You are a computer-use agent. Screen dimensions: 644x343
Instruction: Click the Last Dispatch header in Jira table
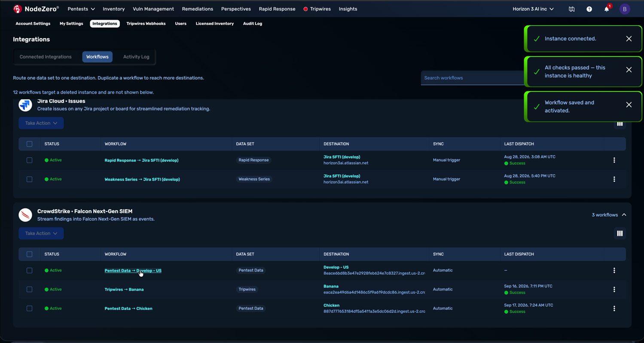coord(519,144)
